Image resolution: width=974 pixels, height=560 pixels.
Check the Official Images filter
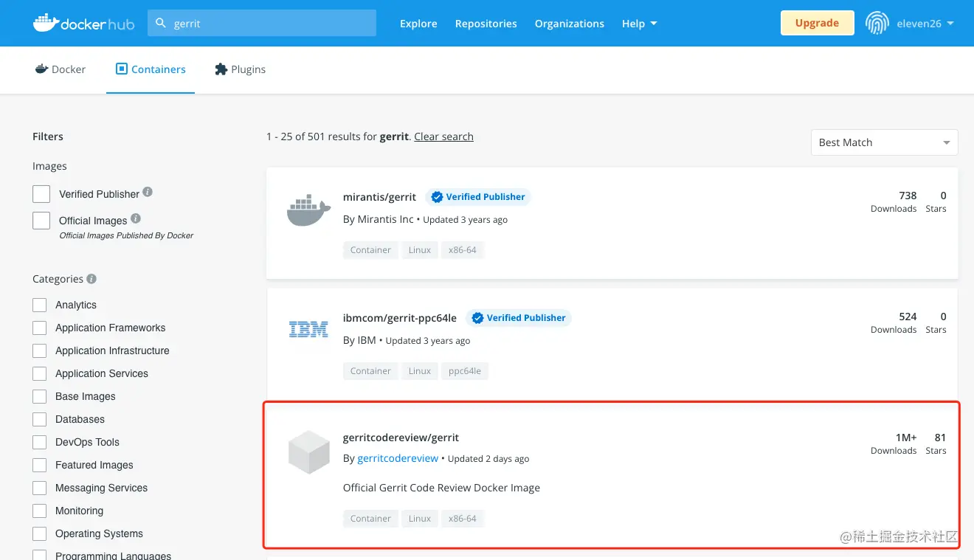tap(41, 220)
